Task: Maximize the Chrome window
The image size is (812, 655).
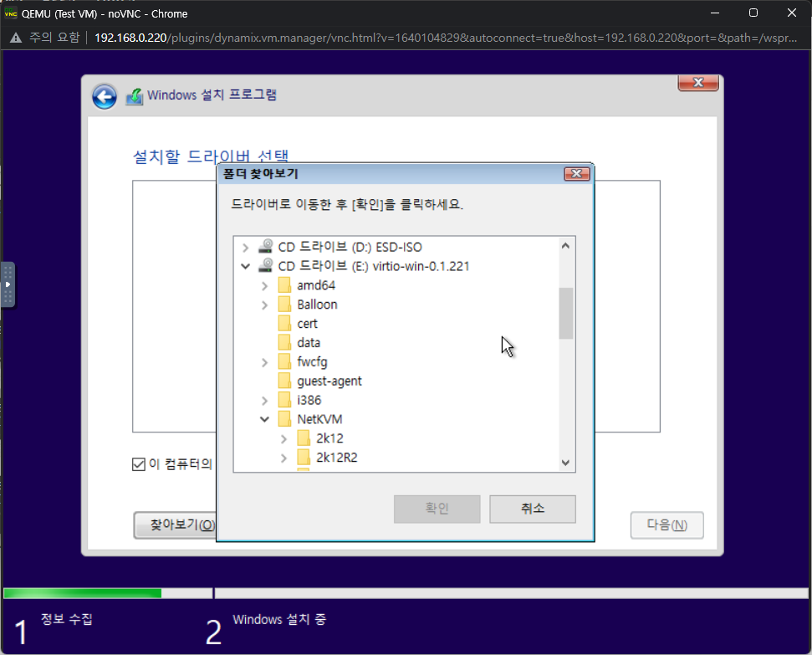Action: (x=753, y=13)
